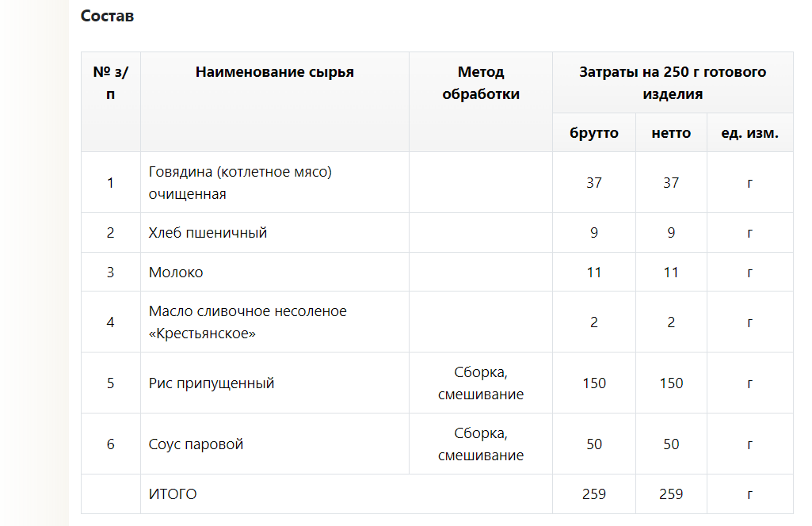Click the "ед. изм." subheader cell
This screenshot has width=812, height=526.
pos(749,133)
